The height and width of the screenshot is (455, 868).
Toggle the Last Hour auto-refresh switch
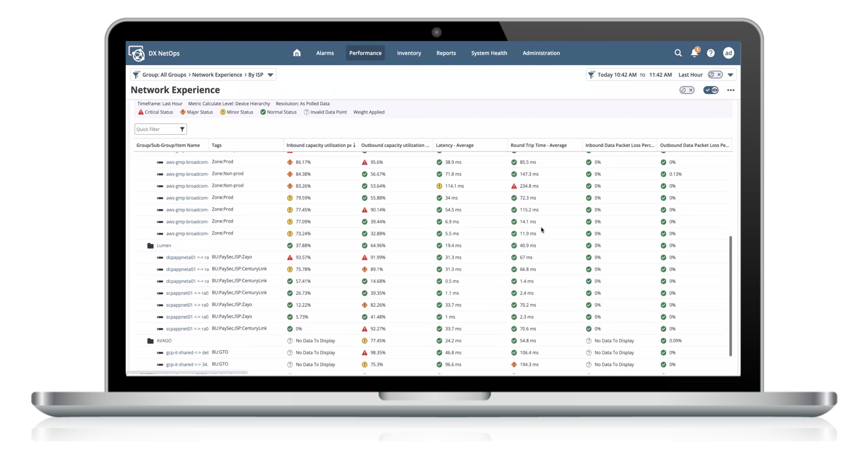click(x=715, y=75)
